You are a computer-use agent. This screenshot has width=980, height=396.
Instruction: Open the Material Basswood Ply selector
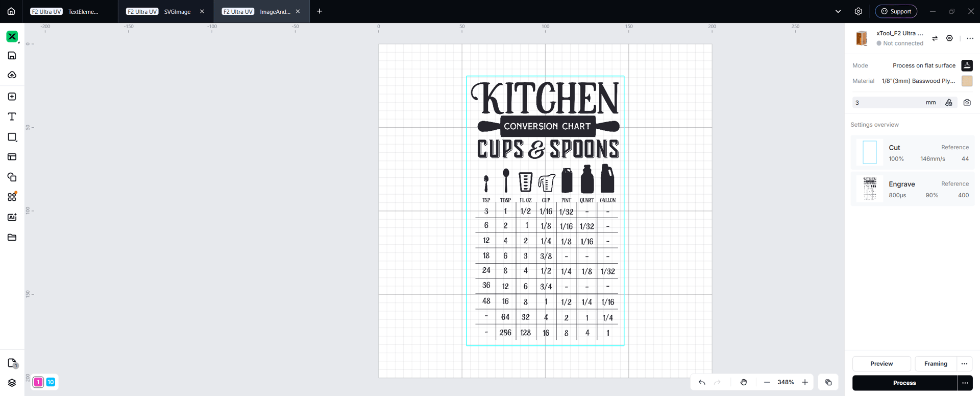coord(918,81)
